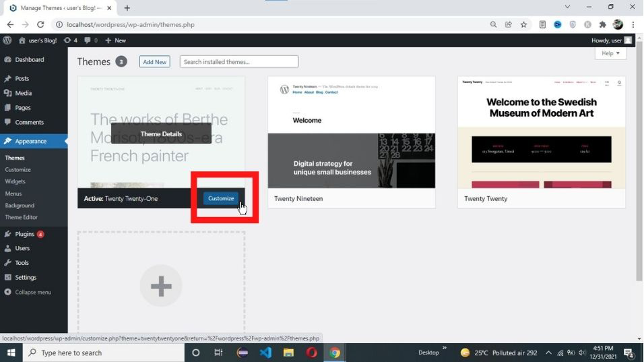Open Widgets submenu item
Image resolution: width=644 pixels, height=362 pixels.
(x=15, y=181)
